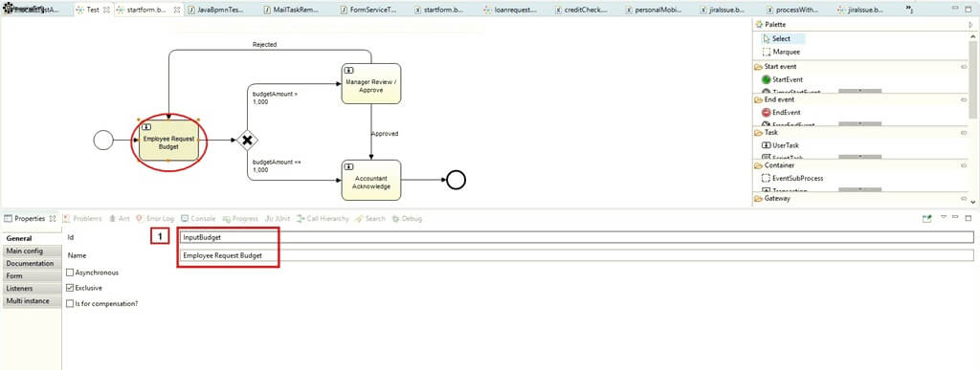Click into the Id input field
Screen dimensions: 980x370
pos(575,237)
